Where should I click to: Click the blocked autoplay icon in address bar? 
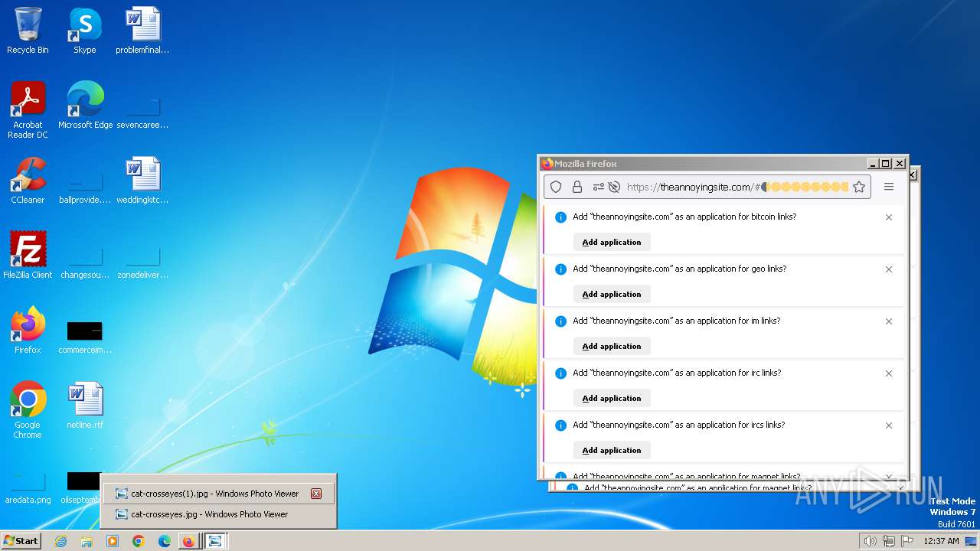click(613, 187)
